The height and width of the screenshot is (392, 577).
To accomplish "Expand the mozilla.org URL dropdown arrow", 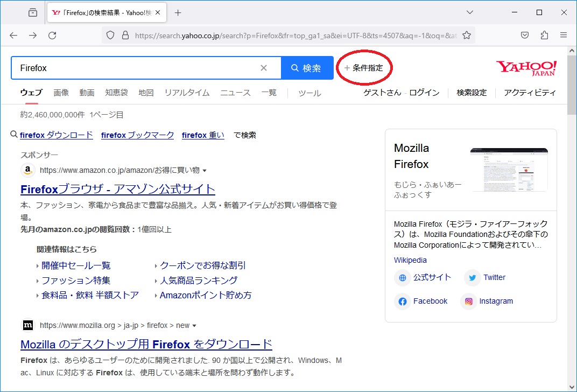I will [194, 326].
